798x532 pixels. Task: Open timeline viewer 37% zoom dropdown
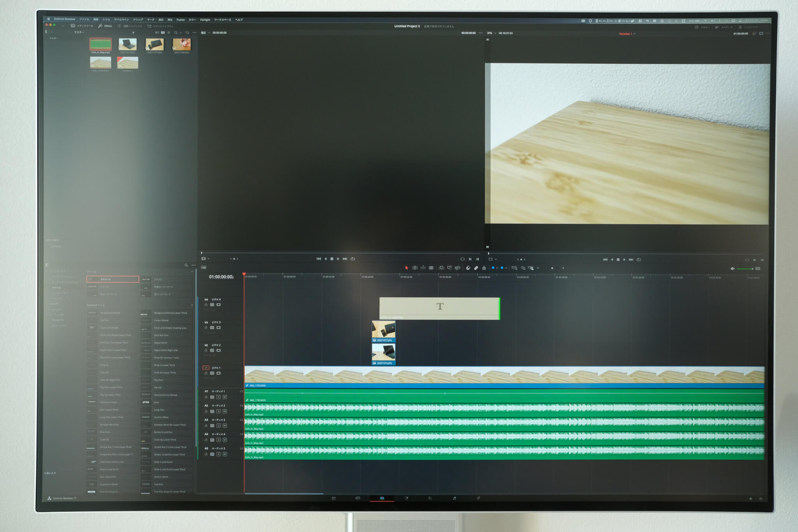(492, 33)
